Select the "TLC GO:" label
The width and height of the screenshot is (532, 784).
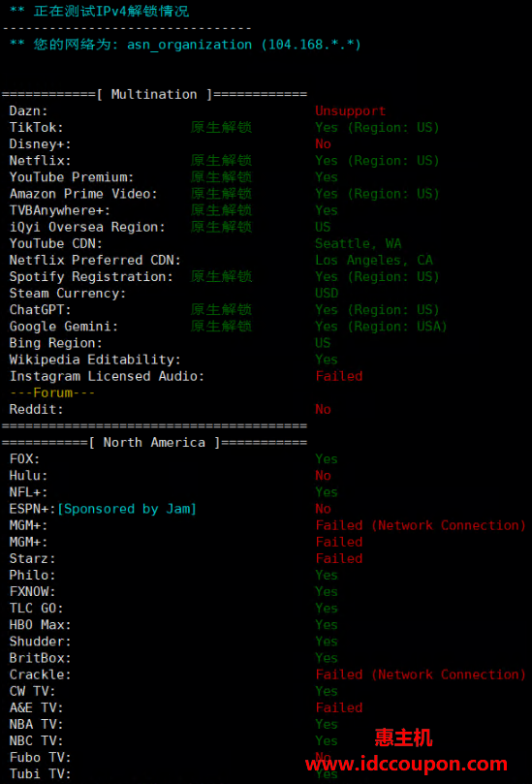37,609
